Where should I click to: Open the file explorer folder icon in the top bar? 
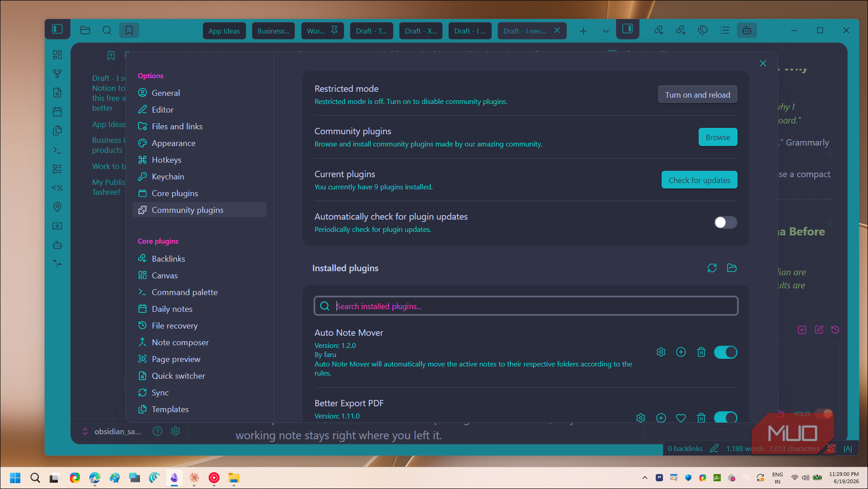(x=85, y=30)
